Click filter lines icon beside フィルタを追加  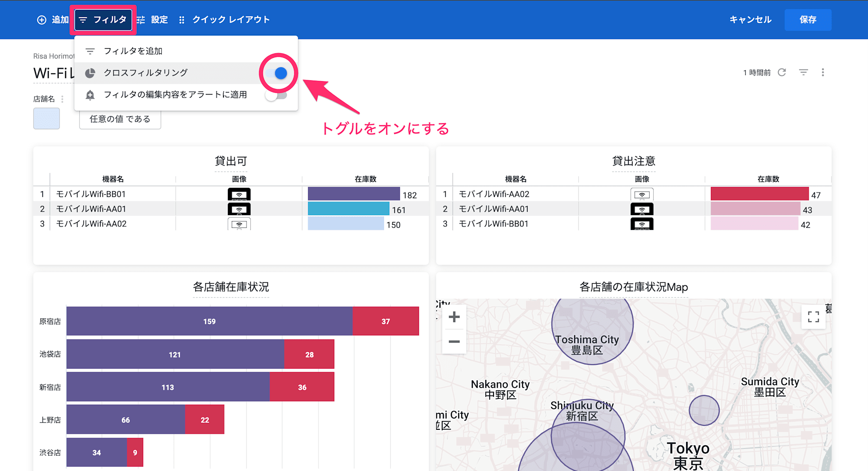pyautogui.click(x=90, y=51)
